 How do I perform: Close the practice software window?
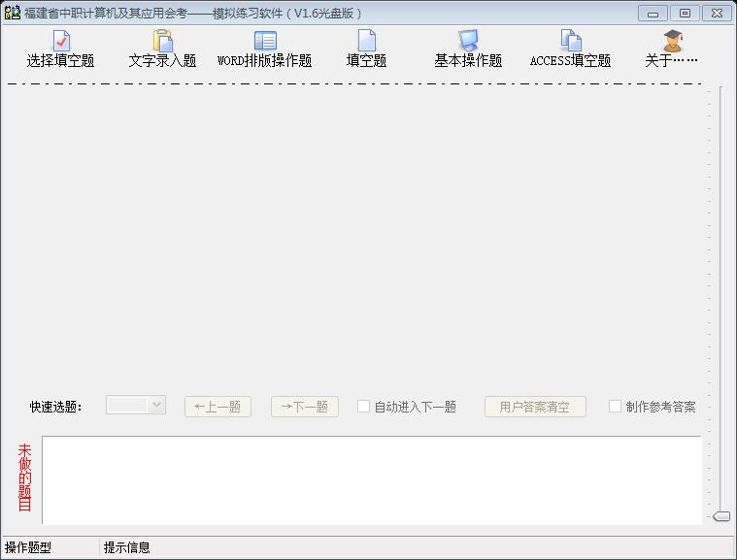717,14
